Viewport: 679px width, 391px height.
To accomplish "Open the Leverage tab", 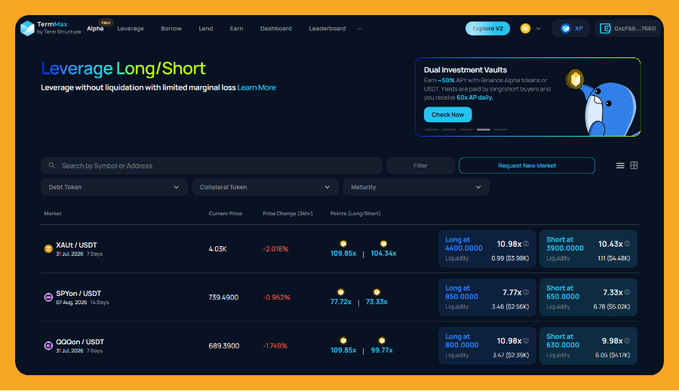I will (130, 29).
